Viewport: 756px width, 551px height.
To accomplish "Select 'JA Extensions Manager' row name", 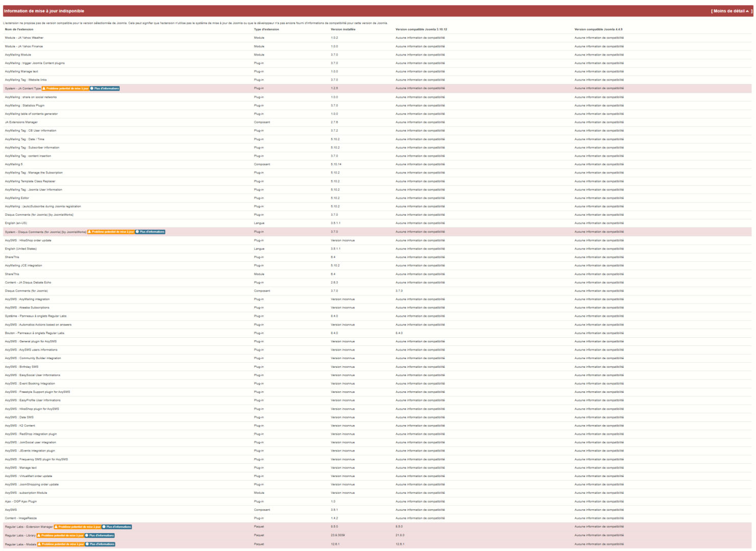I will pyautogui.click(x=21, y=122).
